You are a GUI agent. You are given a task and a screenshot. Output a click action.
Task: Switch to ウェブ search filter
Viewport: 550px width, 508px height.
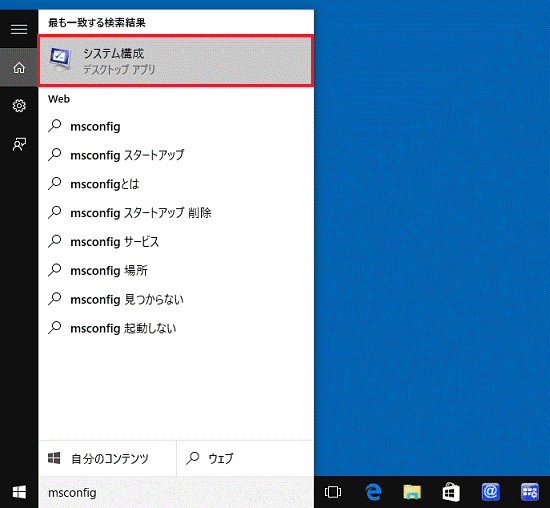pos(246,458)
